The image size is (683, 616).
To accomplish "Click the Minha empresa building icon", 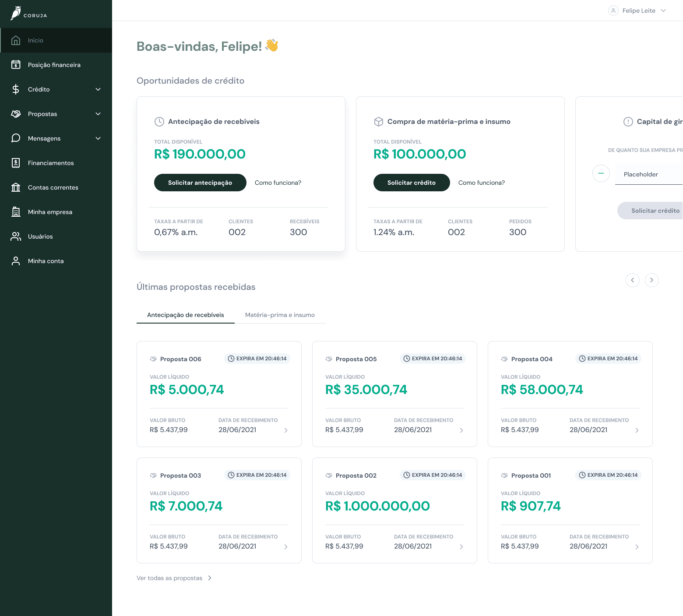I will (x=16, y=212).
